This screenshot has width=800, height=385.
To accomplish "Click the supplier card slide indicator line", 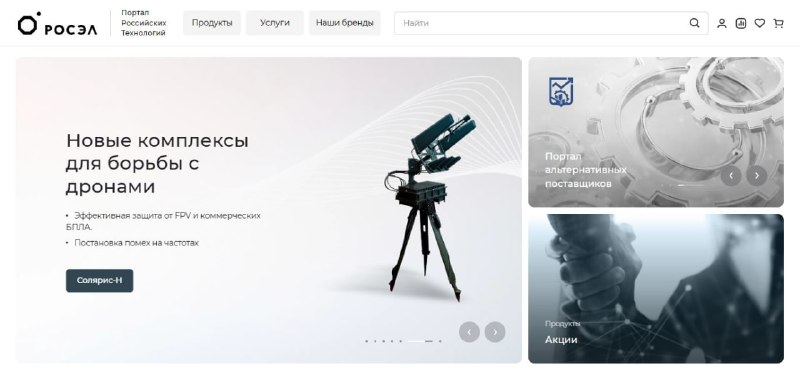I will tap(690, 185).
